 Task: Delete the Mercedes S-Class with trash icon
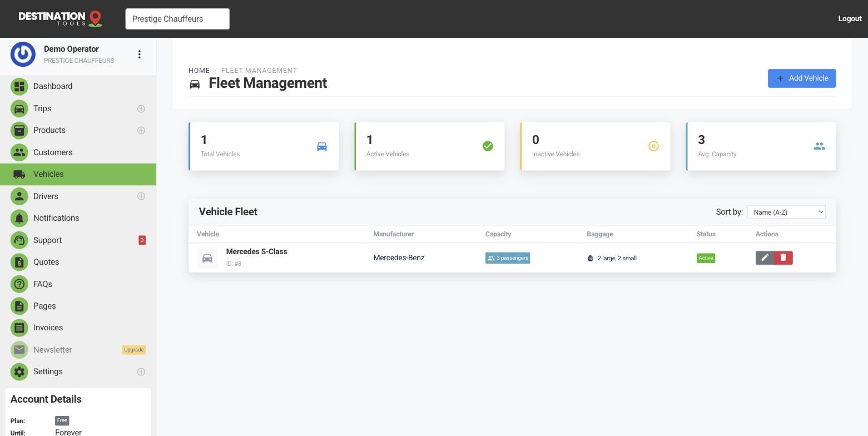(783, 257)
